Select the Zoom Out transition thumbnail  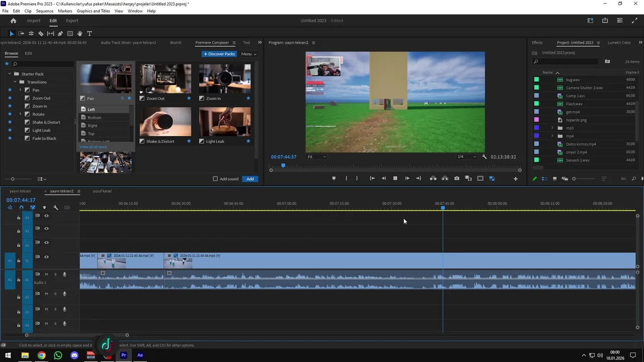(x=165, y=79)
